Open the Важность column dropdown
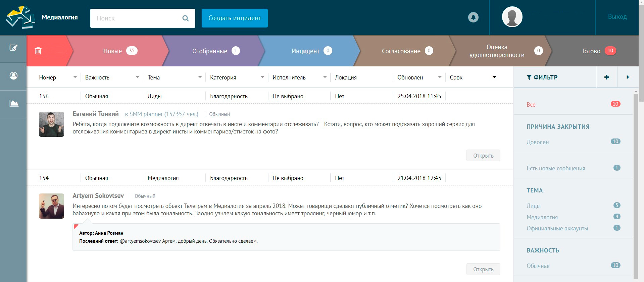The height and width of the screenshot is (282, 644). click(138, 77)
